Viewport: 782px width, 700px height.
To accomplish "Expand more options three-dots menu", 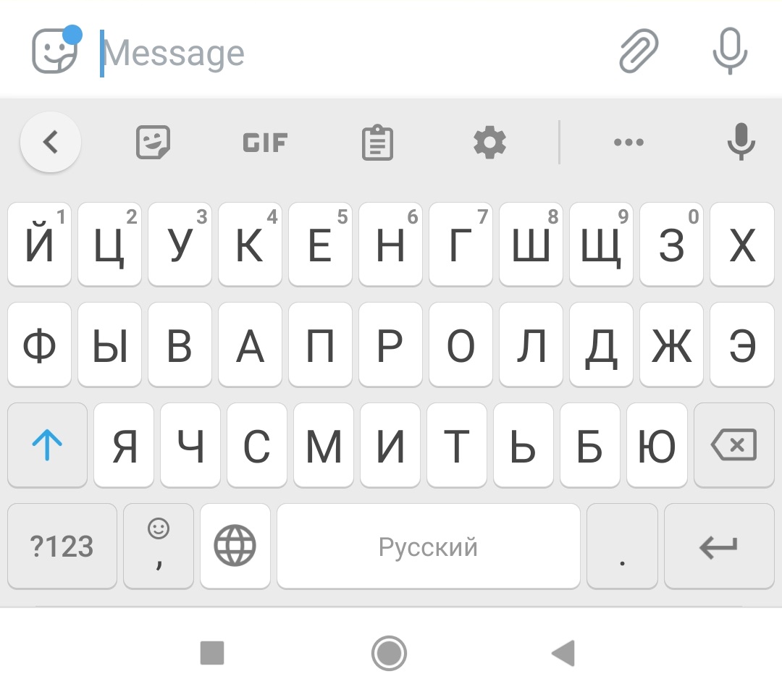I will pos(629,142).
